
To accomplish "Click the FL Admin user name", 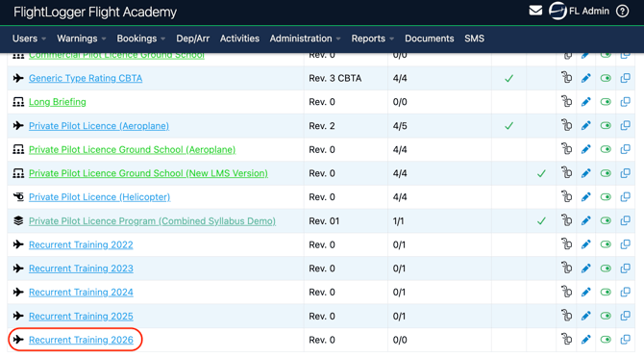I will 589,12.
